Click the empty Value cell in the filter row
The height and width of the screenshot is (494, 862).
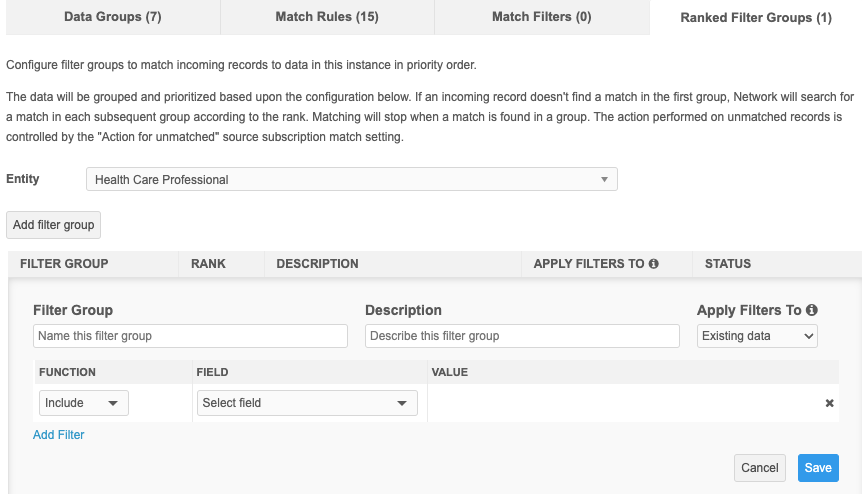tap(620, 403)
